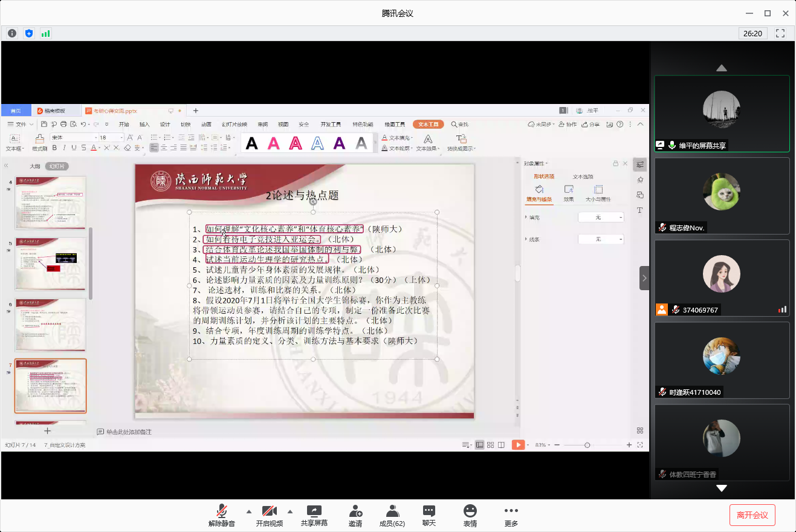Open the security shield icon

coord(29,33)
